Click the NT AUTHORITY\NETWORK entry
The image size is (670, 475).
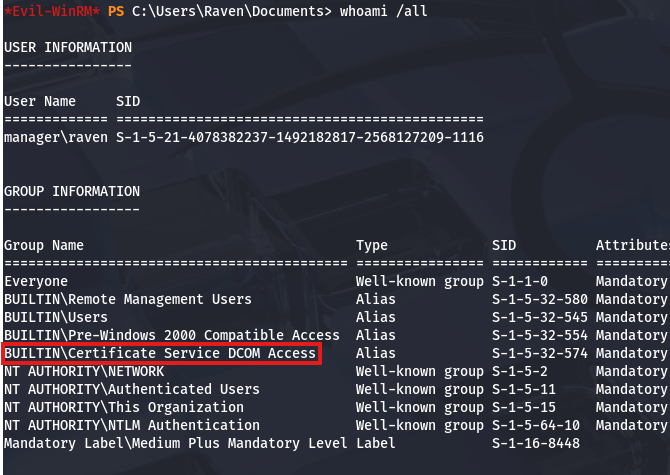tap(83, 371)
